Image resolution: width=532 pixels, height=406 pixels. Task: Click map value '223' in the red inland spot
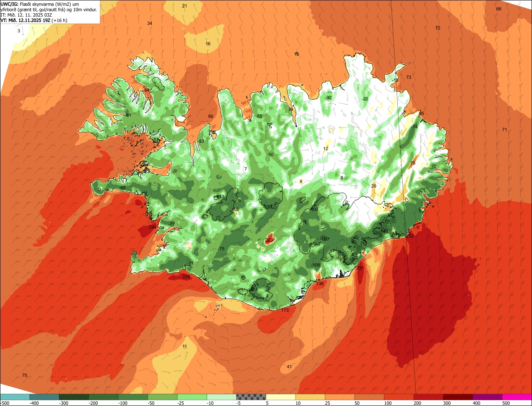[269, 240]
